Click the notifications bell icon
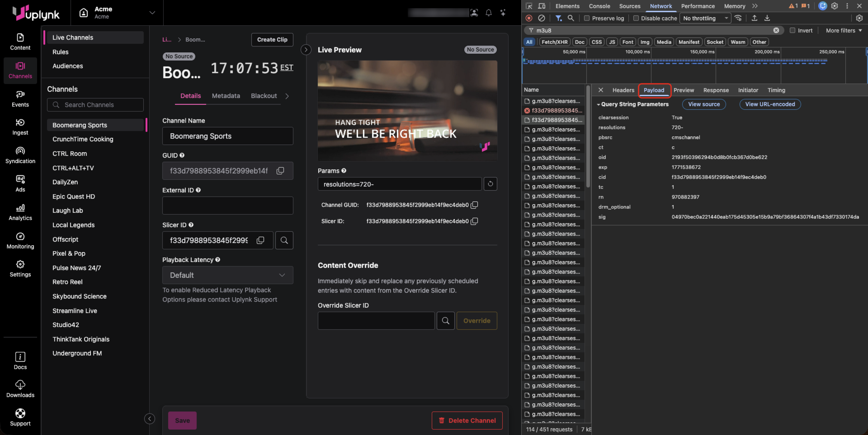Screen dimensions: 868x435 point(488,13)
